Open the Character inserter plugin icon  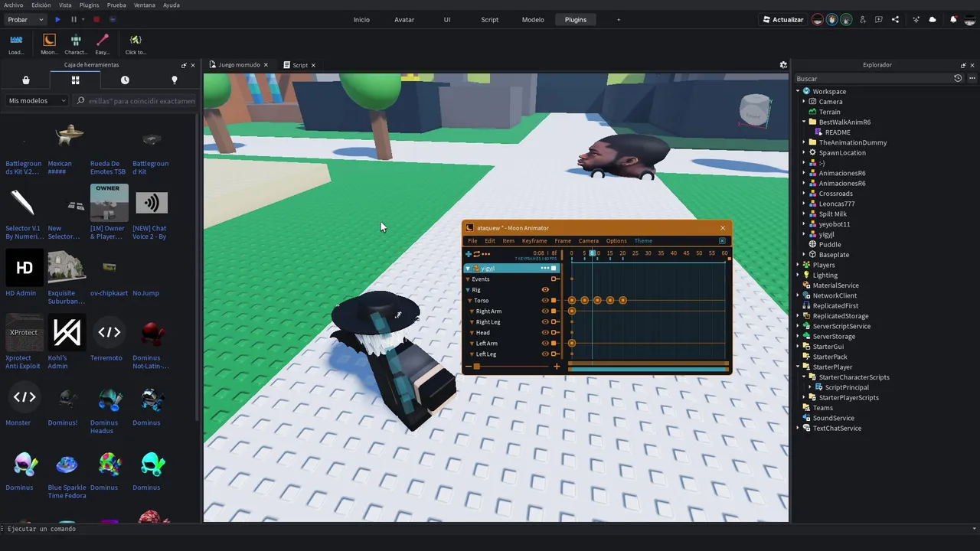pyautogui.click(x=76, y=44)
